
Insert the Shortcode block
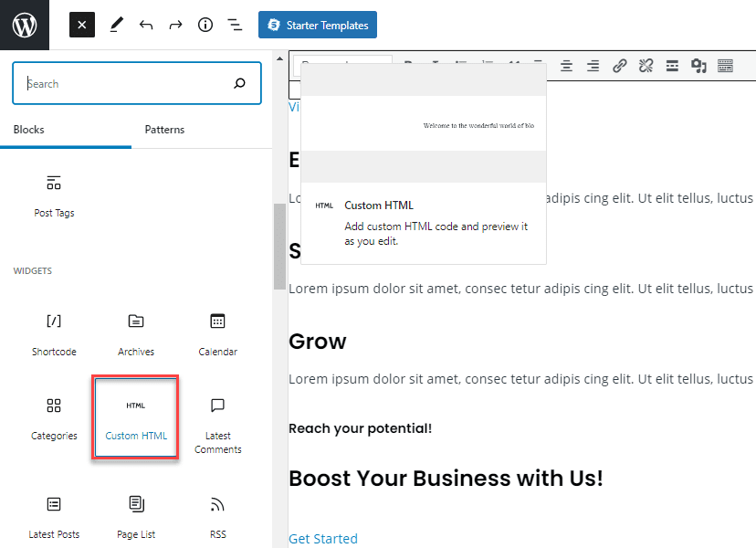pos(54,333)
